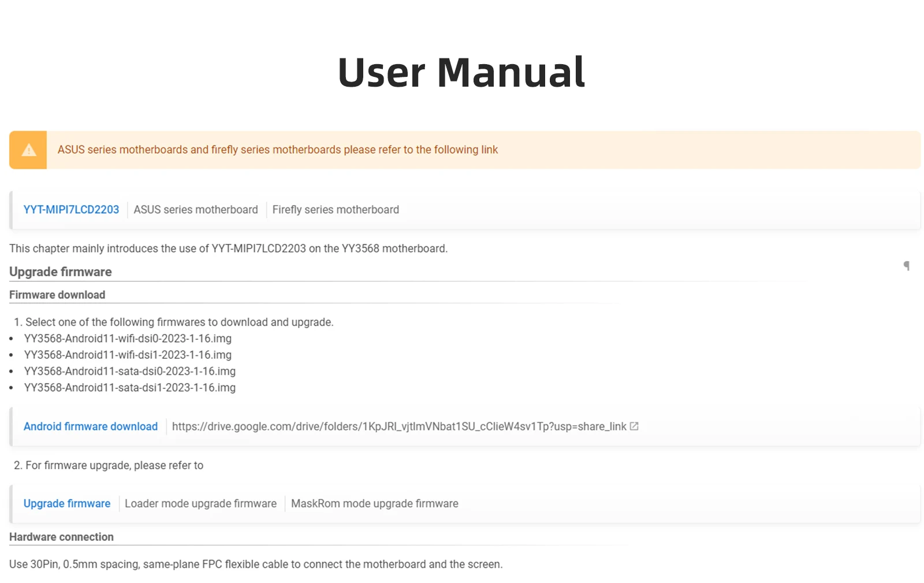Click the wifi-dsi0 firmware image entry
Viewport: 924px width, 583px height.
pyautogui.click(x=128, y=339)
